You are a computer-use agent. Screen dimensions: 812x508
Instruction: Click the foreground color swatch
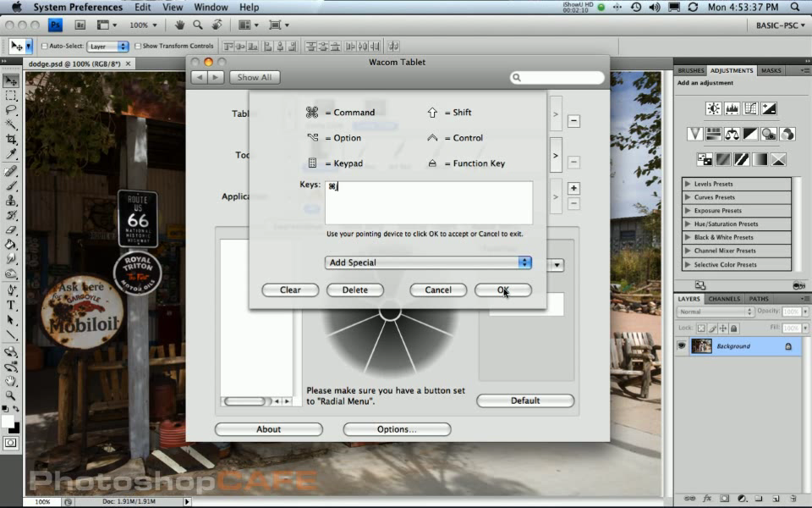pyautogui.click(x=8, y=422)
